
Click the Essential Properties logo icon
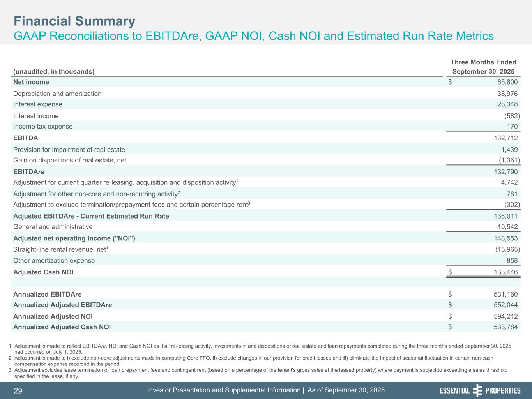477,390
